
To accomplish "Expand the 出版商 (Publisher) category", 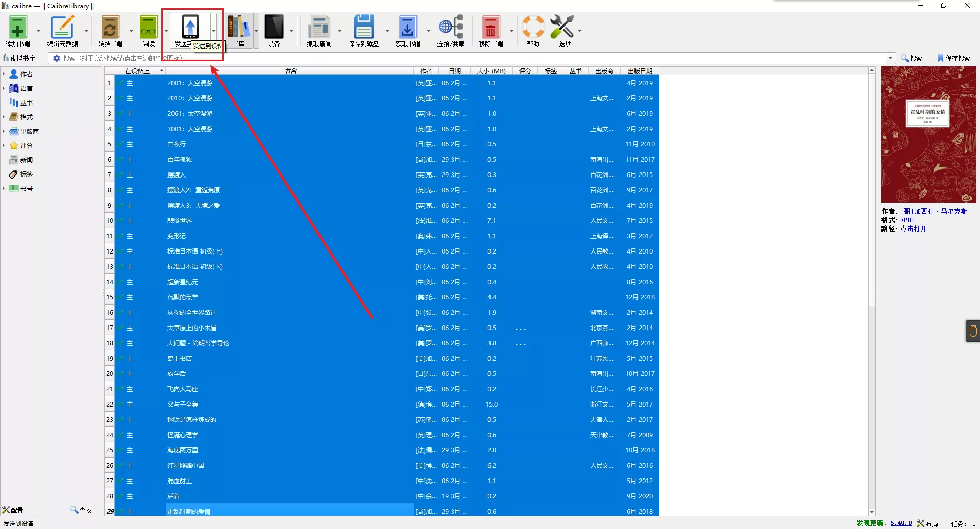I will [4, 131].
